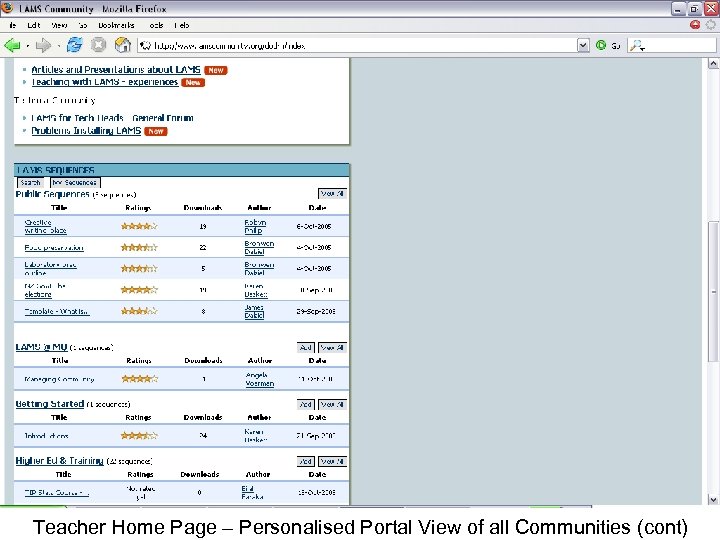Click the green Go button icon
This screenshot has width=720, height=540.
pos(601,45)
